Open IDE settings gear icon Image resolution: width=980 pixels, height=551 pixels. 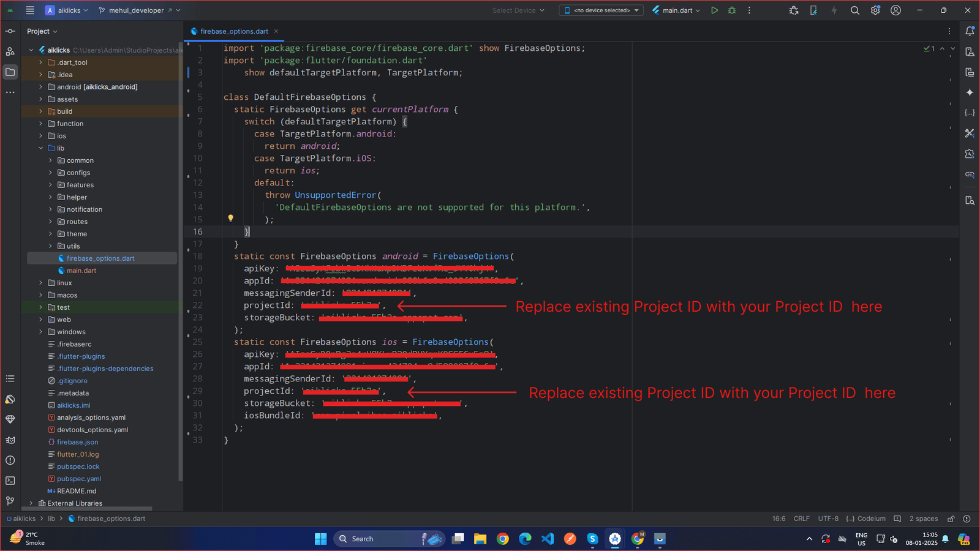tap(875, 10)
